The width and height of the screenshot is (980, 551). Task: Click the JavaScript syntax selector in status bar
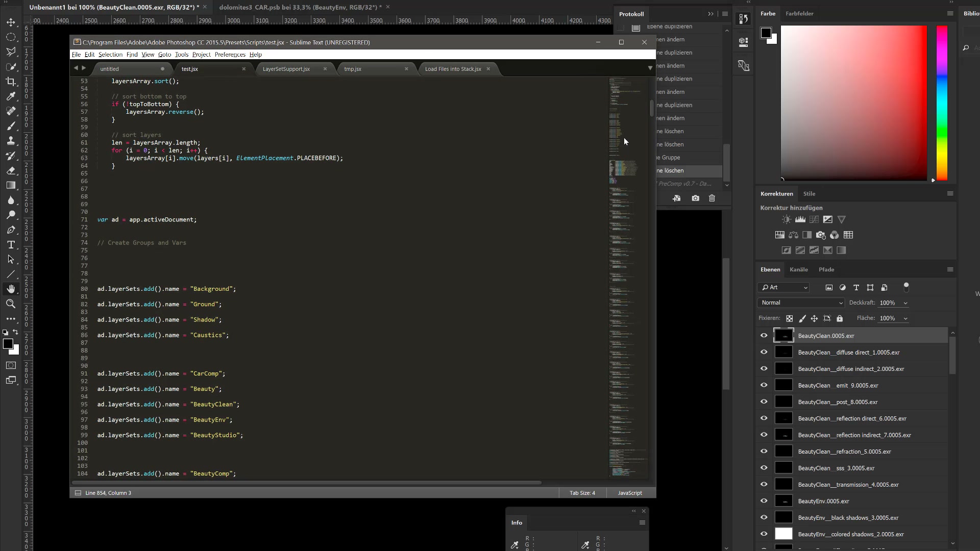(x=630, y=493)
